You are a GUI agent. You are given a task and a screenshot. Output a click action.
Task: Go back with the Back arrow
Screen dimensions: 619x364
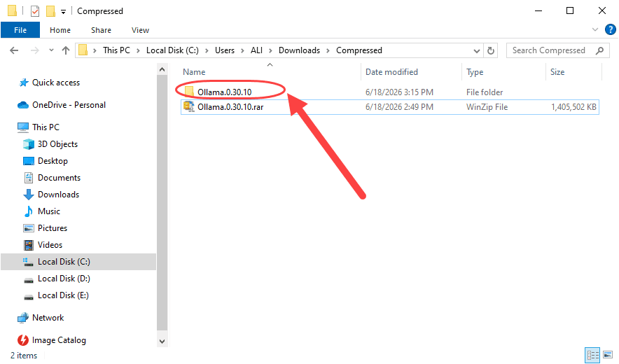[x=14, y=50]
